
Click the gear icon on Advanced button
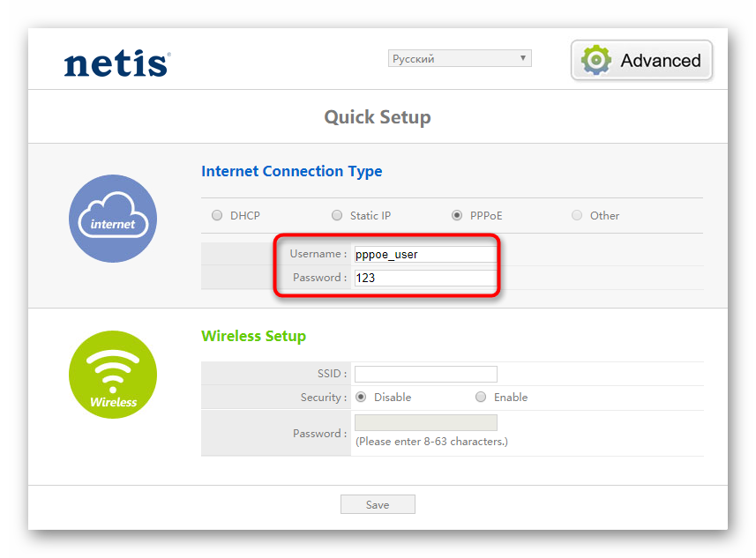point(596,60)
